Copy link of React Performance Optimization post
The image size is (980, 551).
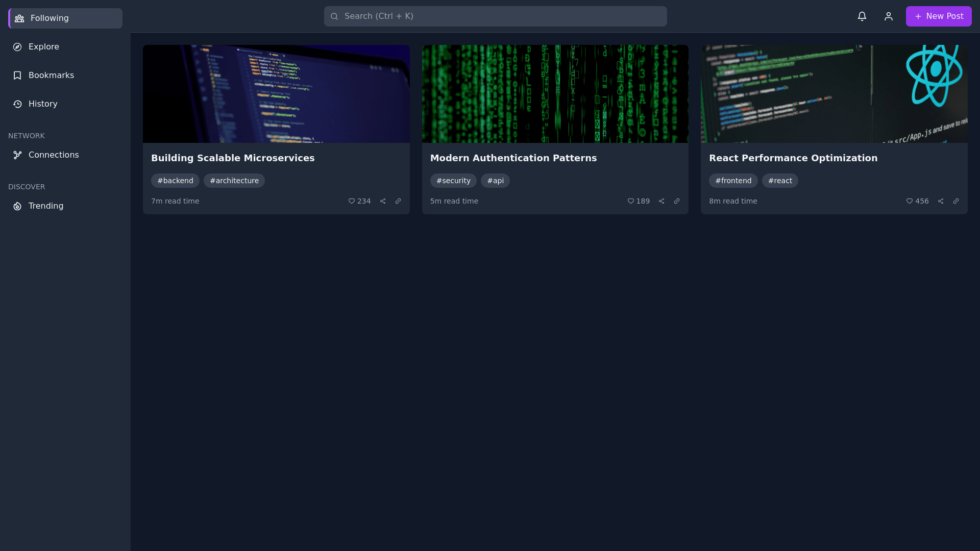[955, 201]
